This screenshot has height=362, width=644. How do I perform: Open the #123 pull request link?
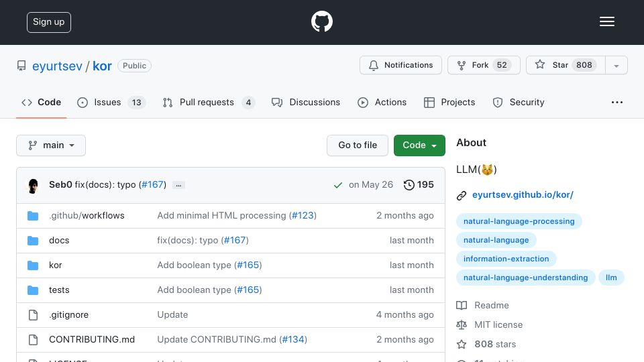click(x=303, y=215)
